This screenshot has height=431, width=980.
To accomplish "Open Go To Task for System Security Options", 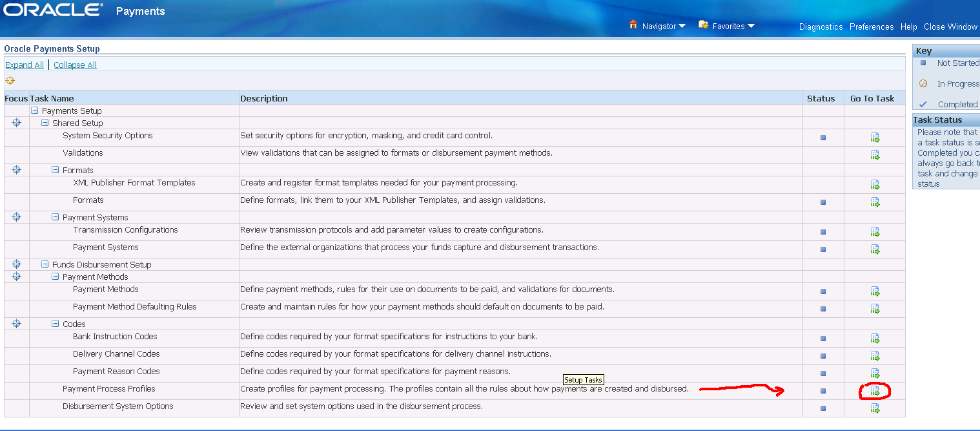I will click(875, 137).
